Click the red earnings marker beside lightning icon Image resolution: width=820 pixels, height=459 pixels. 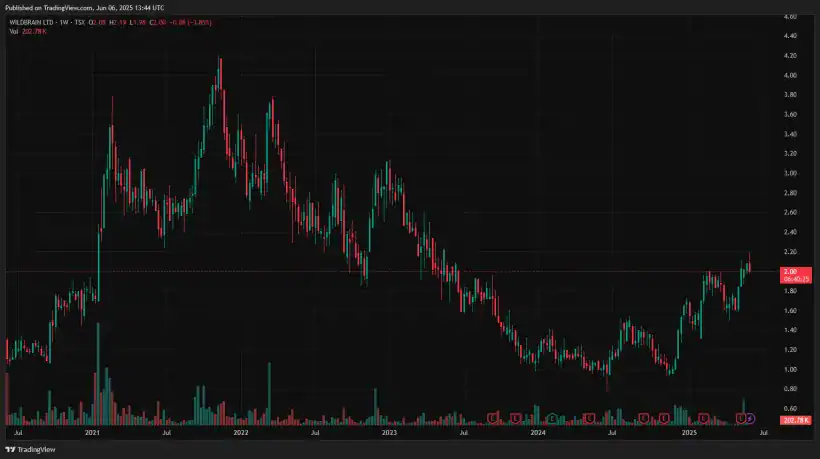coord(740,417)
